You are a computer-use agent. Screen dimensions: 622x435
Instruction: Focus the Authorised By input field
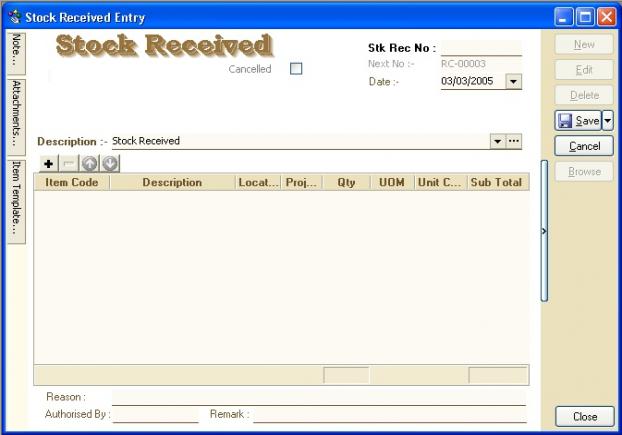tap(155, 414)
